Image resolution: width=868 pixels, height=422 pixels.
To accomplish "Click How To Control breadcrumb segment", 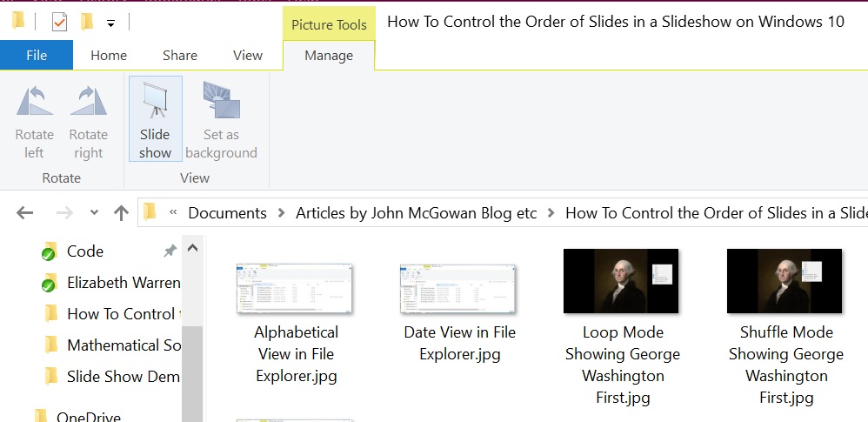I will pyautogui.click(x=717, y=213).
